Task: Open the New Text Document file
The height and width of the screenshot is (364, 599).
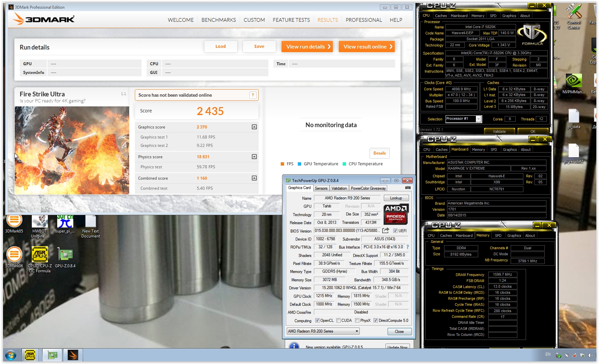Action: click(x=90, y=226)
